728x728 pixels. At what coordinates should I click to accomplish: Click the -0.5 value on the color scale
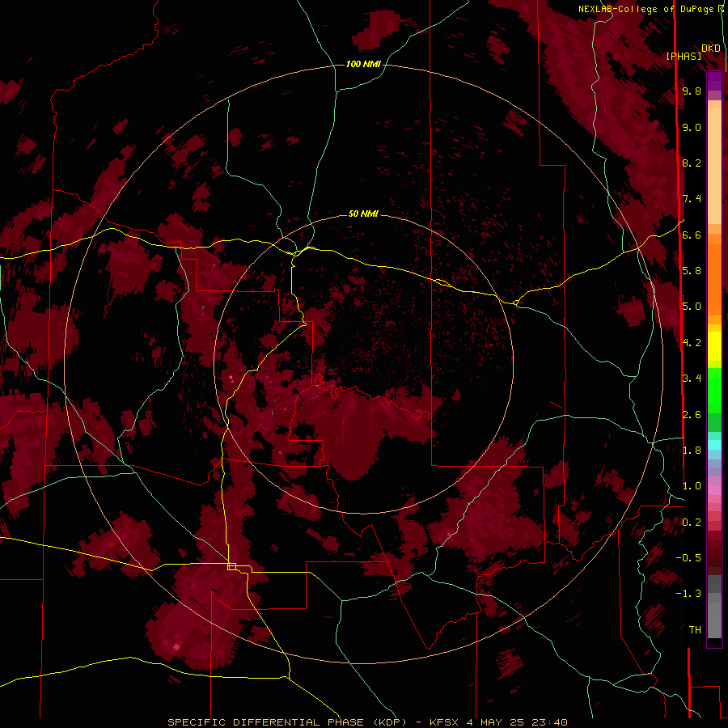(x=688, y=558)
